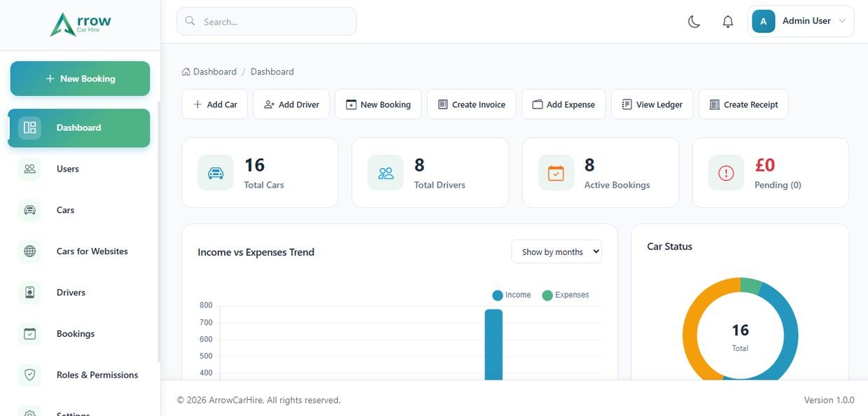Click the Cars sidebar car icon

point(29,210)
